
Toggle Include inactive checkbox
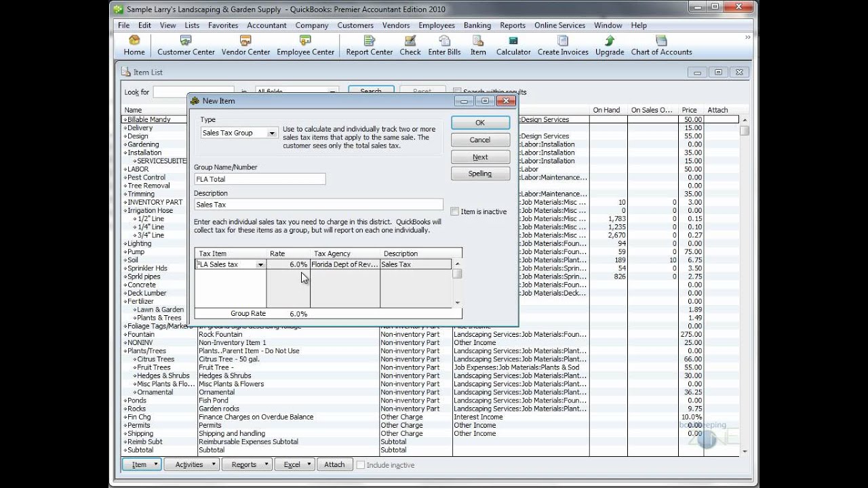(361, 465)
